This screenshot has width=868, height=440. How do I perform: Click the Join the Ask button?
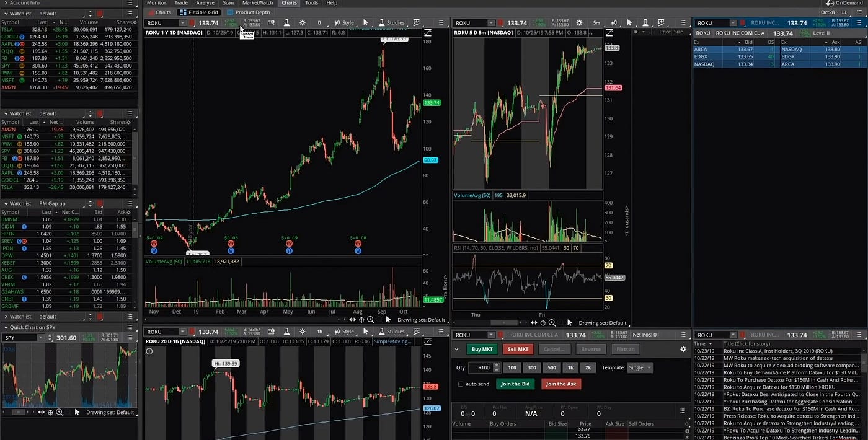561,384
